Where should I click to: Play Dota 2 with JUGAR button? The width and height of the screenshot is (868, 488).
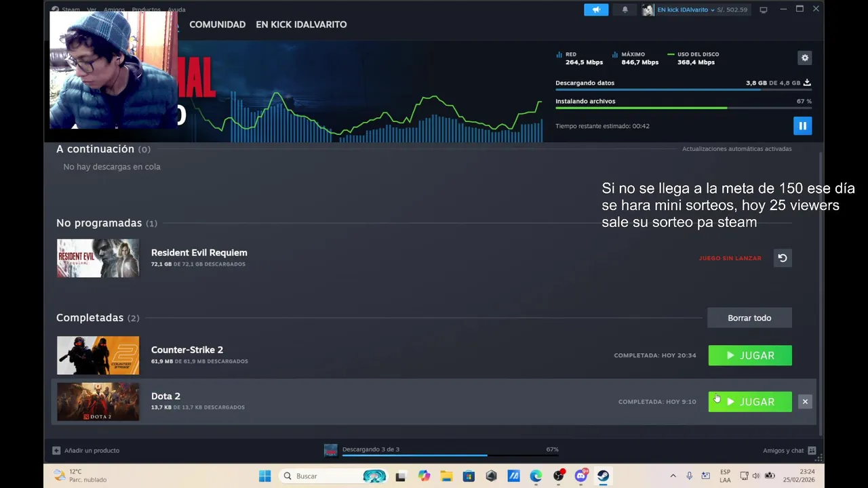coord(750,401)
